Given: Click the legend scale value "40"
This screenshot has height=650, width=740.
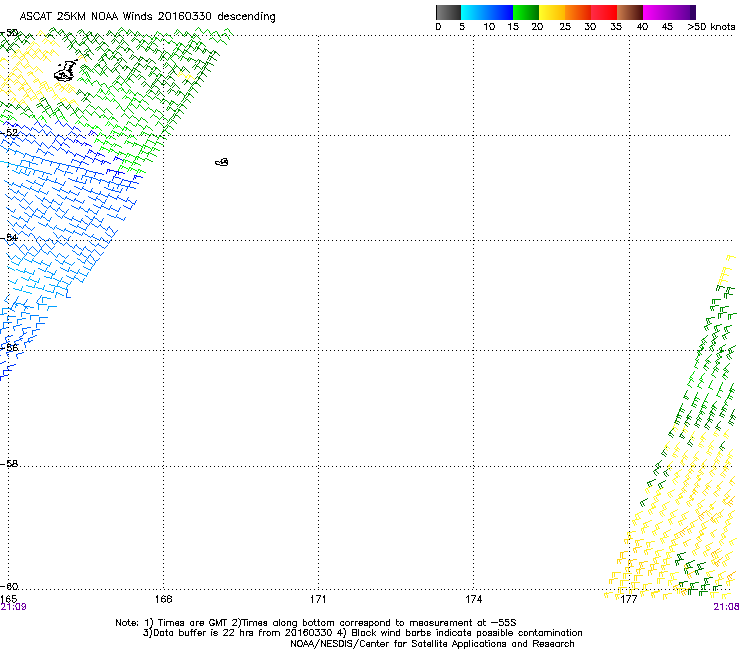Looking at the screenshot, I should coord(642,27).
